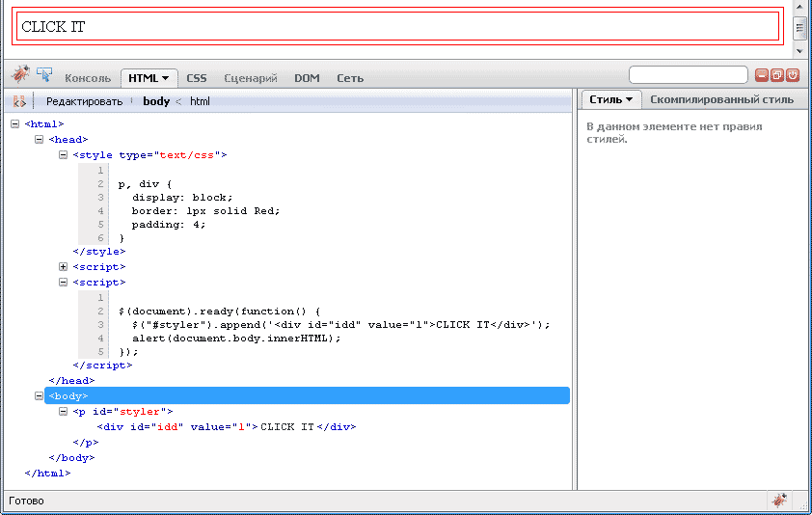Click the closing </p> tag
812x515 pixels.
point(86,443)
